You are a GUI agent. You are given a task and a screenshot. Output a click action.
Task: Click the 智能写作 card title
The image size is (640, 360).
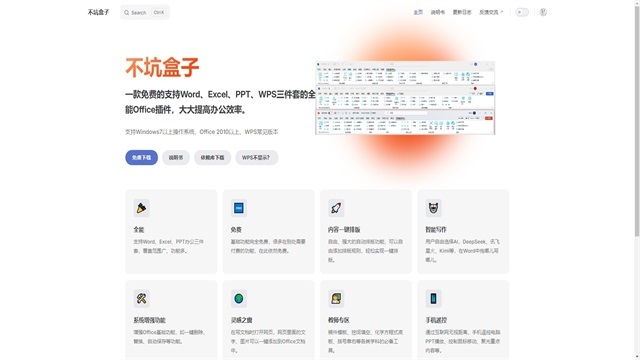(436, 229)
